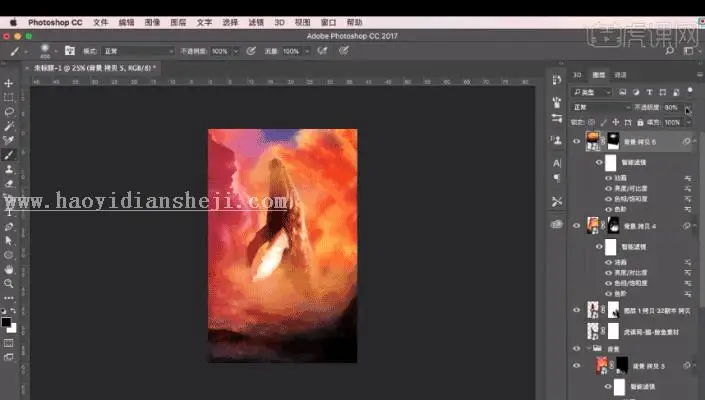Viewport: 705px width, 400px height.
Task: Open layer opacity slider dropdown arrow
Action: tap(687, 107)
